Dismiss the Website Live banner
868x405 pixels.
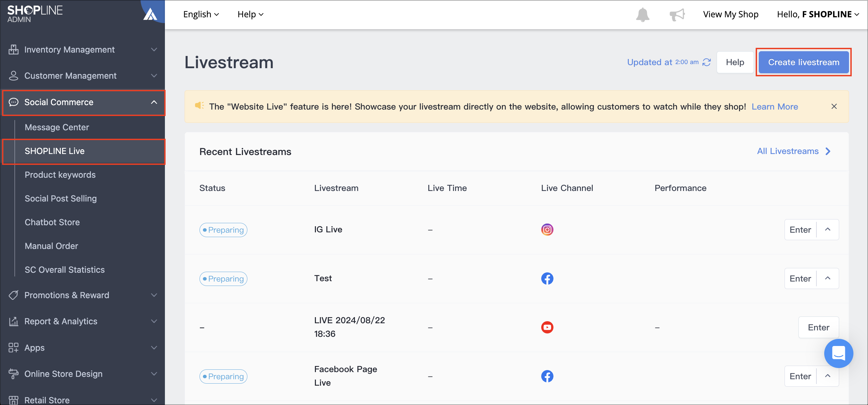(834, 107)
